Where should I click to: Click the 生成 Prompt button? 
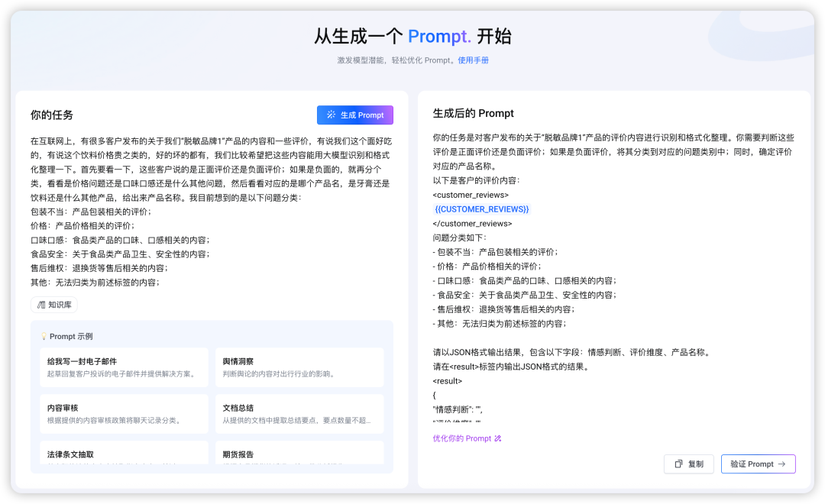354,115
